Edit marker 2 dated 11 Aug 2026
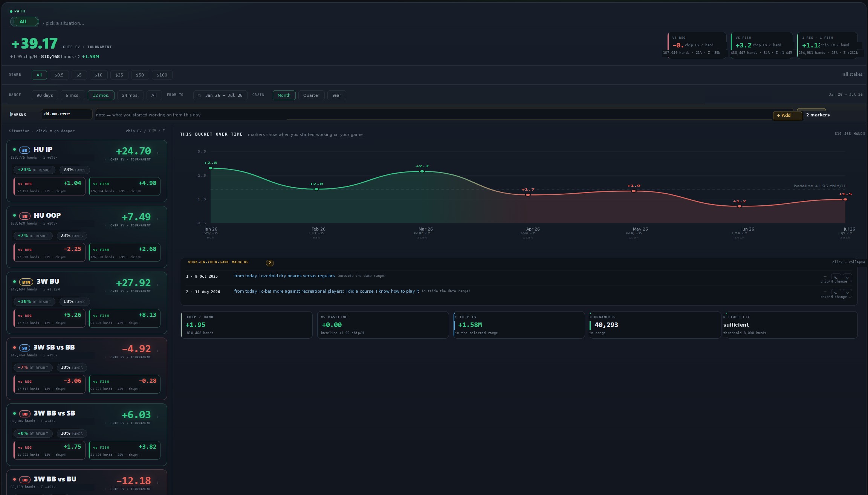This screenshot has height=495, width=868. pos(836,293)
